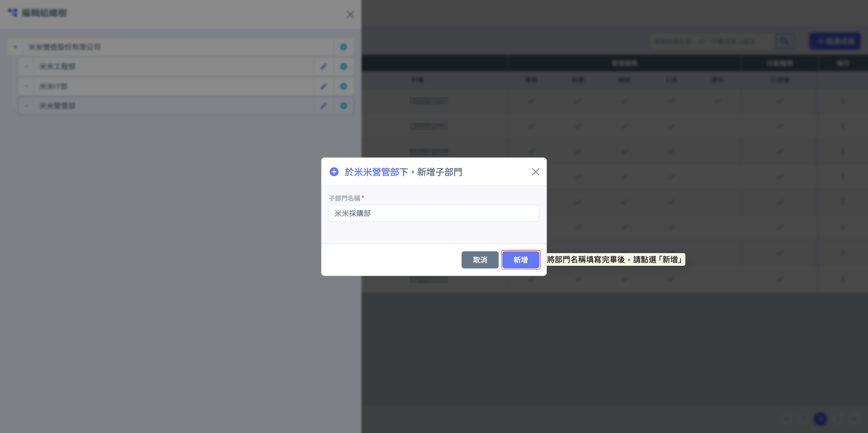Add sub-department under 米米營造股份有限公司 via plus icon
The image size is (868, 433).
click(x=344, y=47)
